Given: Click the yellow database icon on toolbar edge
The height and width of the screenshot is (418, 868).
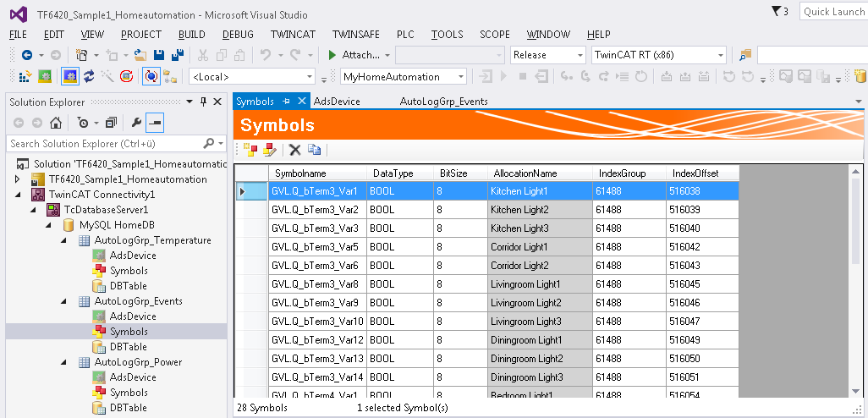Looking at the screenshot, I should [x=860, y=76].
